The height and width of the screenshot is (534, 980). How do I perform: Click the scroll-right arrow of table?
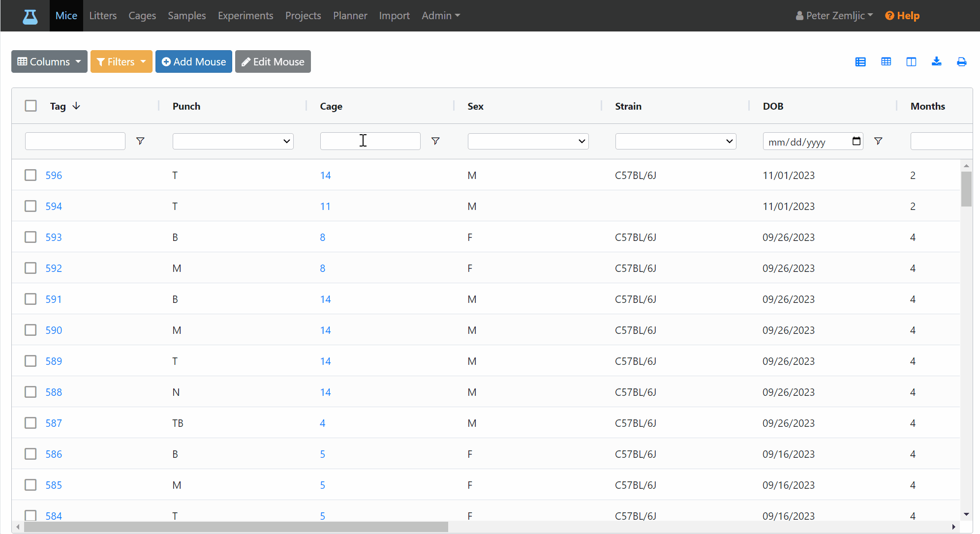pyautogui.click(x=953, y=527)
